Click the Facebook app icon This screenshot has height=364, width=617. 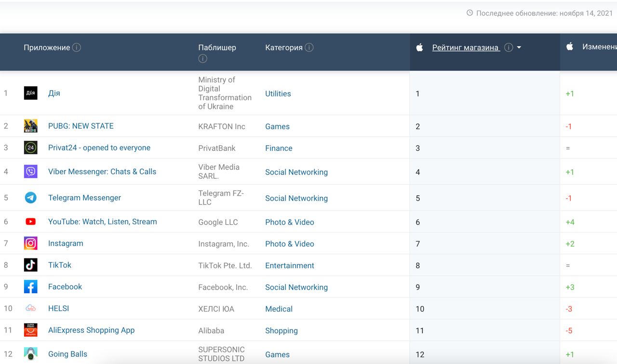(30, 286)
